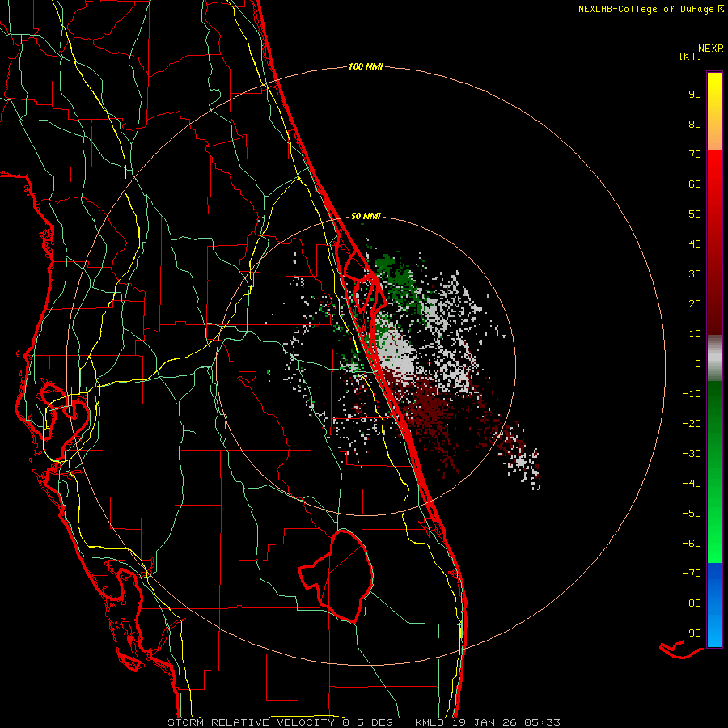
Task: Click the positive 30 legend value
Action: click(695, 274)
